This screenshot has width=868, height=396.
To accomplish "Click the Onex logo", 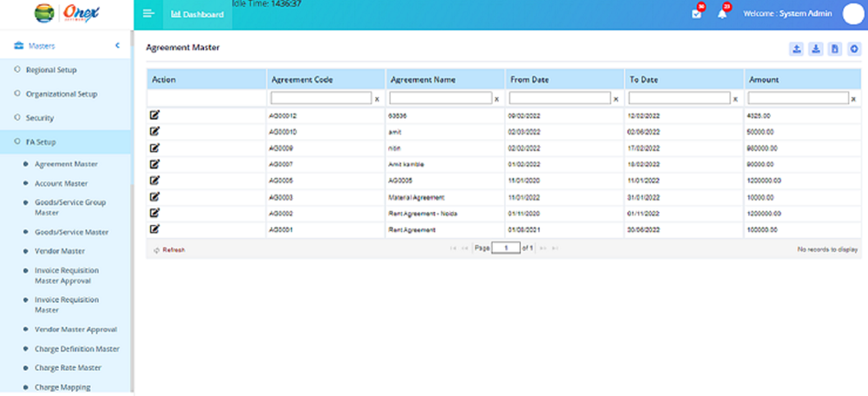I will coord(67,13).
